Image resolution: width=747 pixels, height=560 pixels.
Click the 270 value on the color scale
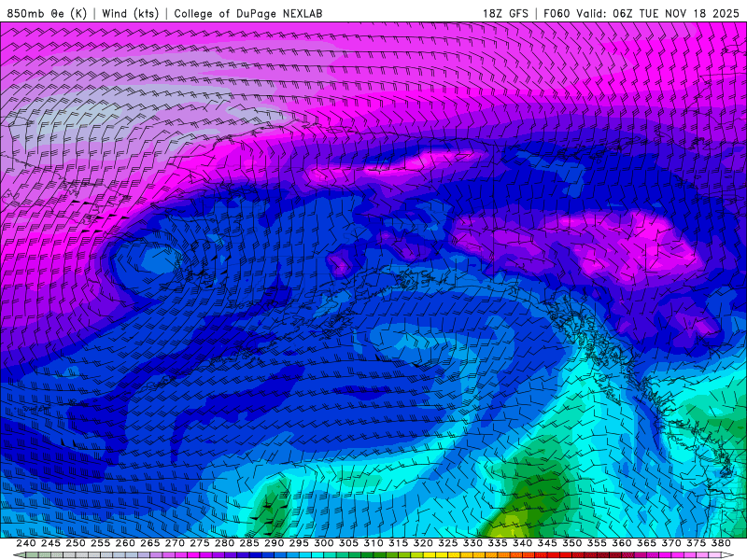175,543
